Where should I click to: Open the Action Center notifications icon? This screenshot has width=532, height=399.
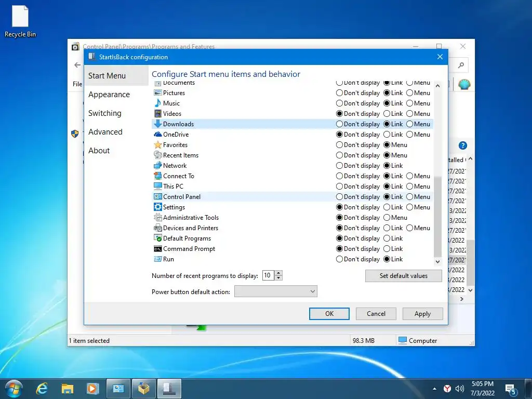pyautogui.click(x=511, y=389)
